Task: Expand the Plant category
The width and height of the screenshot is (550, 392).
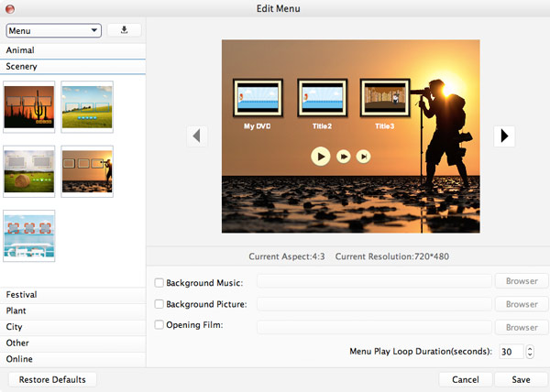Action: (x=73, y=310)
